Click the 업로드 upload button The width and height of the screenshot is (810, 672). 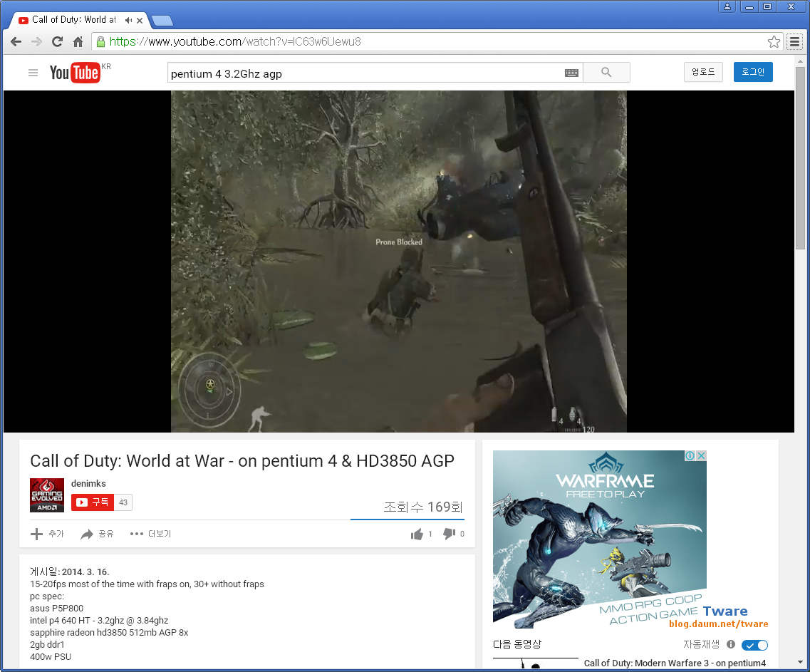tap(703, 72)
